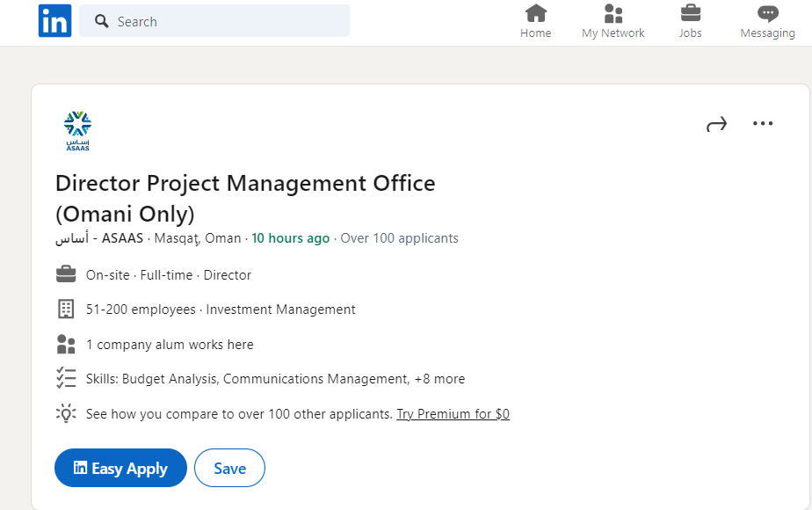Screen dimensions: 812x510
Task: Go to the My Network label
Action: [613, 33]
